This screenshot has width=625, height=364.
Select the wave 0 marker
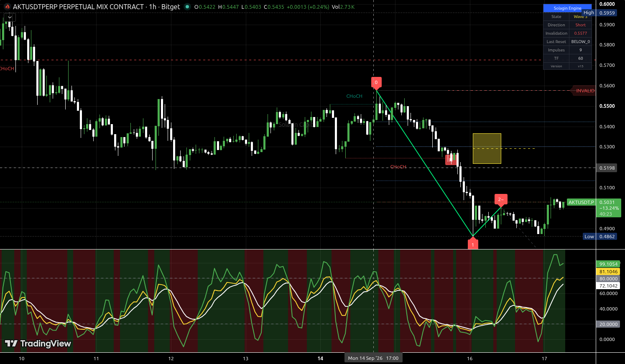(x=376, y=83)
